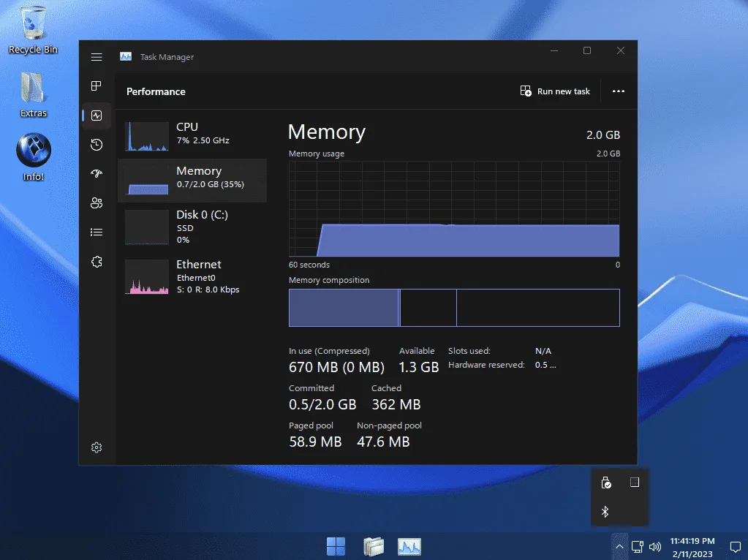Close the Task Manager window
The width and height of the screenshot is (748, 560).
(x=621, y=50)
